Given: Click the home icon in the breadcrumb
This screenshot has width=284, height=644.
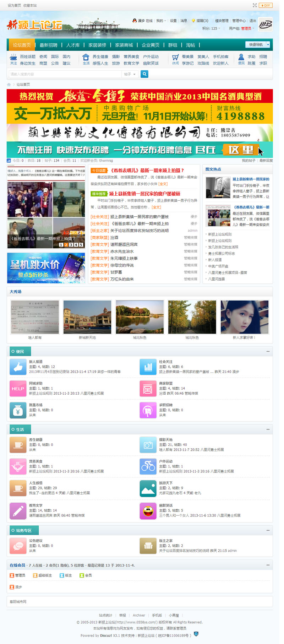Looking at the screenshot, I should point(9,85).
